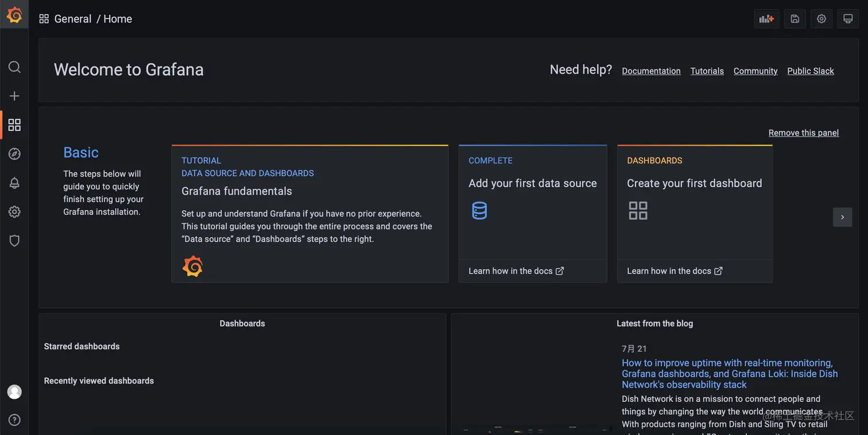
Task: Click Remove this panel
Action: click(x=804, y=133)
